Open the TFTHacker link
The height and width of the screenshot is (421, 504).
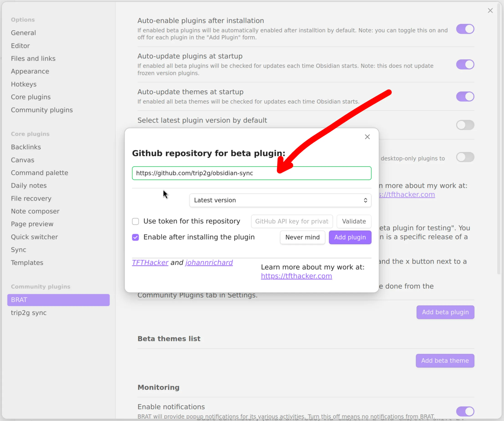(150, 262)
